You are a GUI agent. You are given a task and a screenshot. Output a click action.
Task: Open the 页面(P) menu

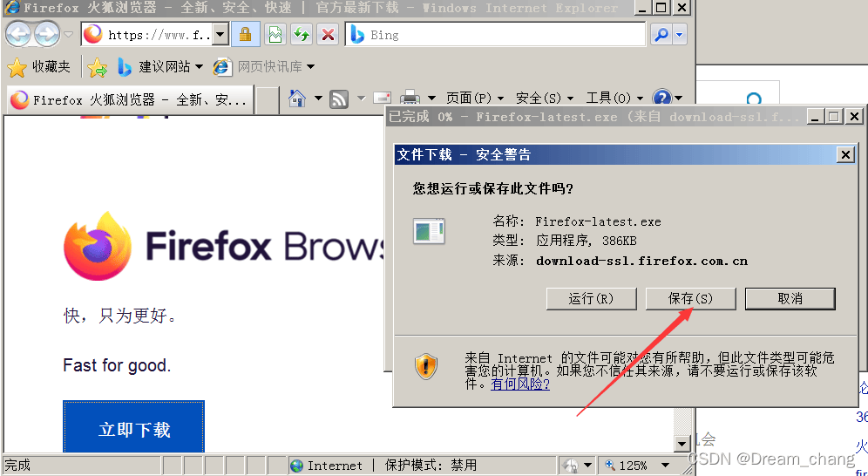coord(475,99)
